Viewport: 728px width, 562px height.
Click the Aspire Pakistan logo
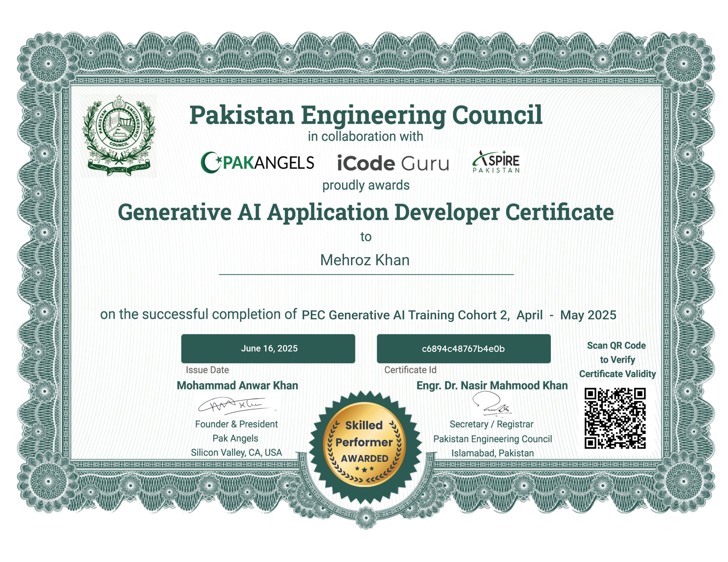click(496, 162)
